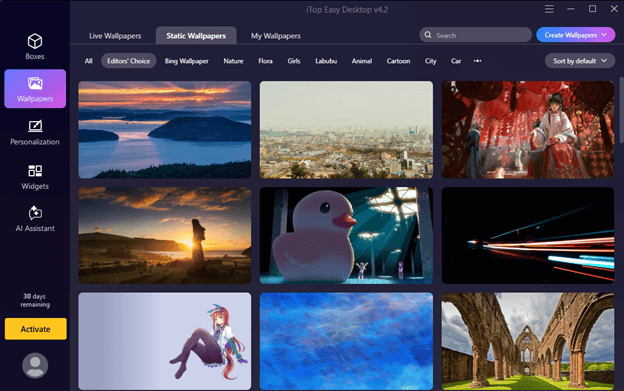Open the Moai statue sunset wallpaper

click(165, 235)
